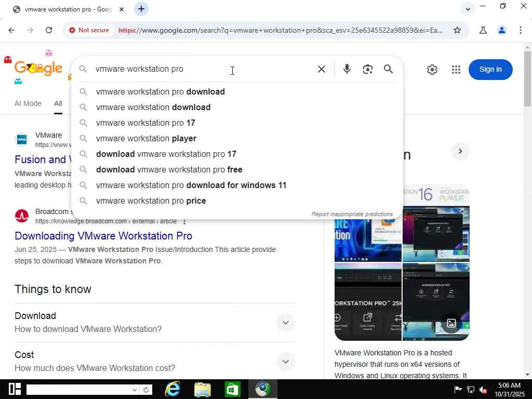
Task: Open Google quick settings gear
Action: tap(432, 70)
